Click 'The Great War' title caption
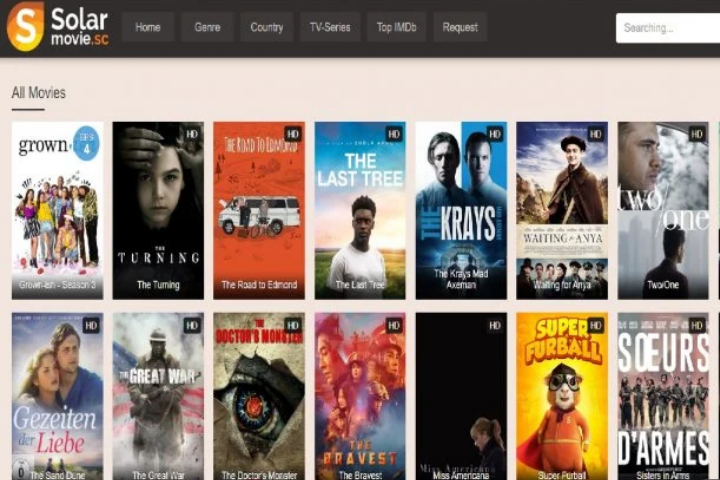Viewport: 720px width, 480px height. [x=158, y=475]
